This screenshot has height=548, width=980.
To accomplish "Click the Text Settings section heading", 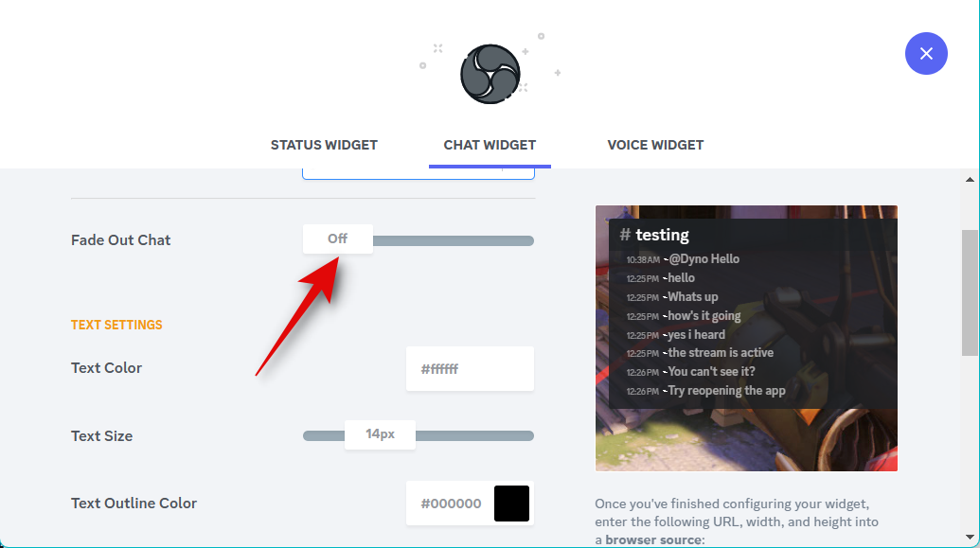I will point(116,325).
